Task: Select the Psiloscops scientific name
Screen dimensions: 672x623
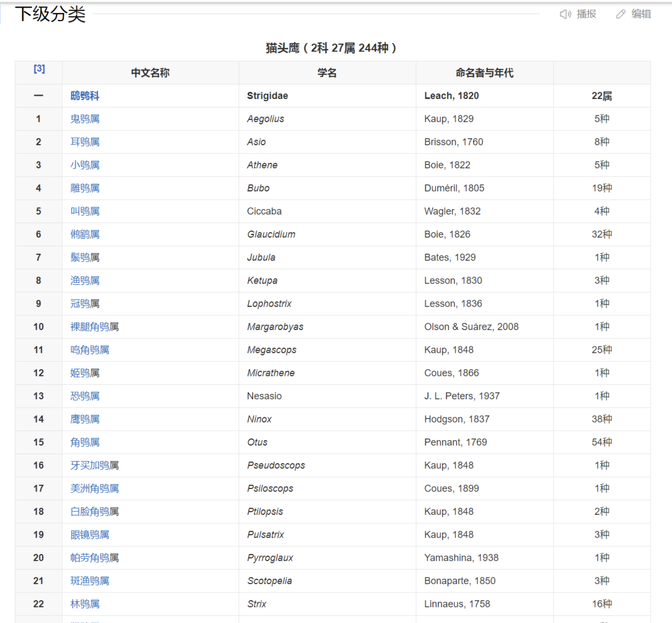Action: pyautogui.click(x=270, y=489)
